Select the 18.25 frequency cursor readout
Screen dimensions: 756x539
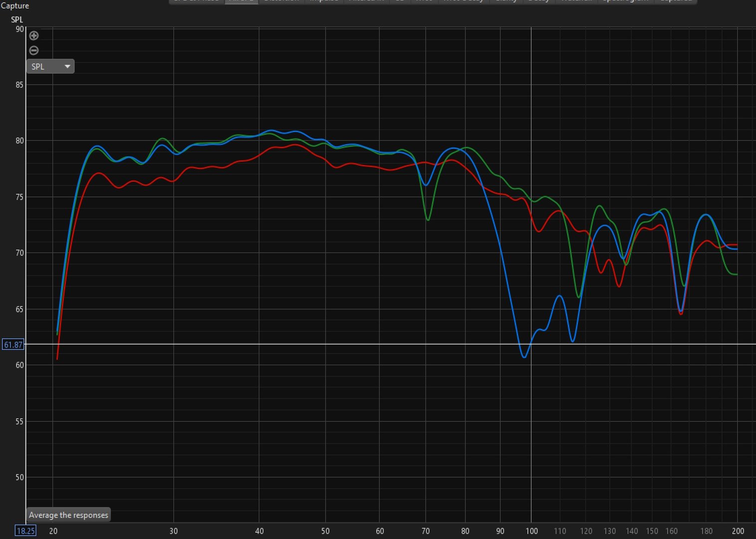[25, 531]
